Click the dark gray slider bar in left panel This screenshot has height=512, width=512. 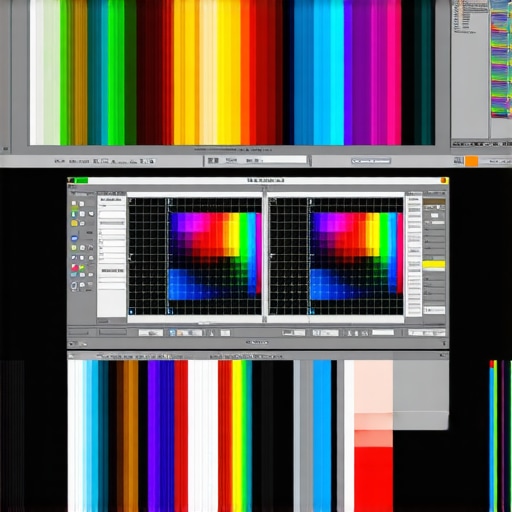(112, 223)
